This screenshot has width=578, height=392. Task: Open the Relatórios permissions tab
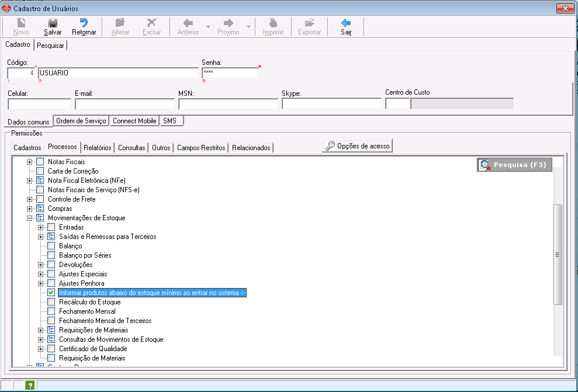98,148
